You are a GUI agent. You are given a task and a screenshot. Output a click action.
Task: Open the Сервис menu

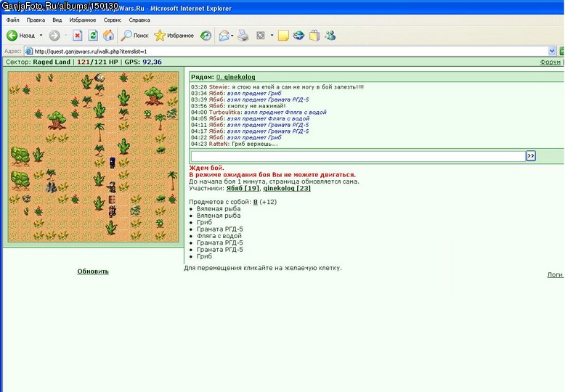[113, 20]
